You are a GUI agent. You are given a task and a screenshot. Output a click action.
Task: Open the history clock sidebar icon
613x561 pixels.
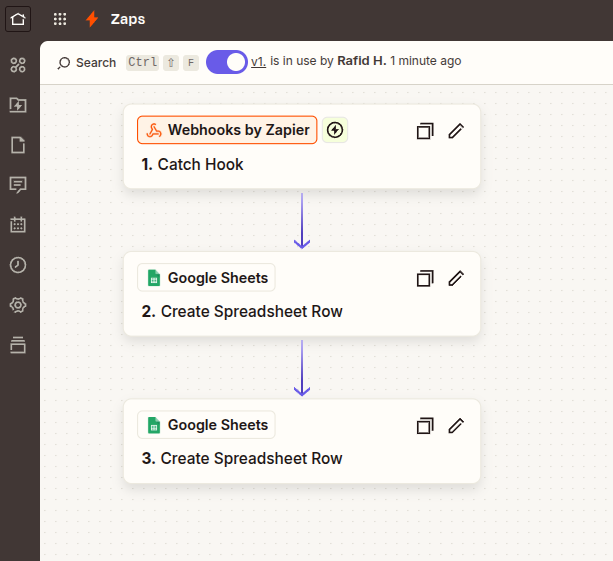tap(18, 265)
